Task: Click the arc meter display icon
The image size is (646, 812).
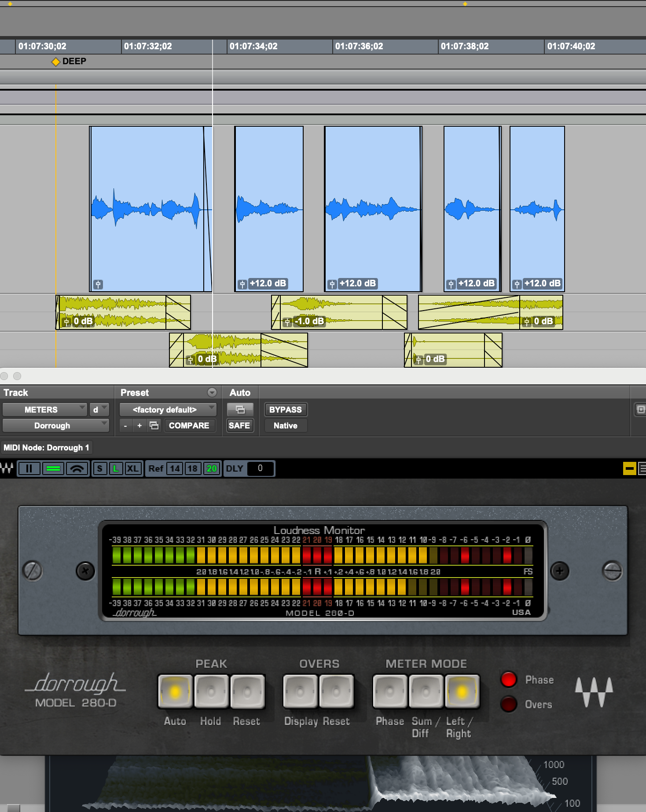Action: click(77, 468)
